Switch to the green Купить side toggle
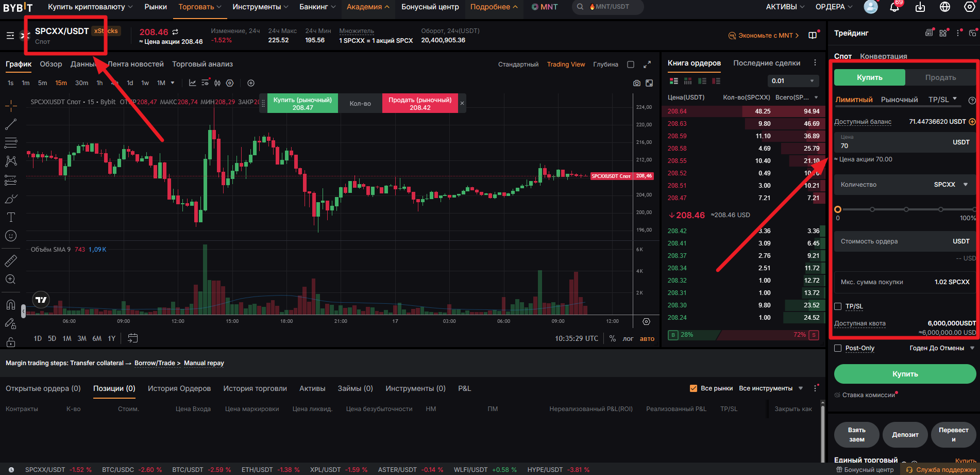The image size is (980, 475). 870,77
